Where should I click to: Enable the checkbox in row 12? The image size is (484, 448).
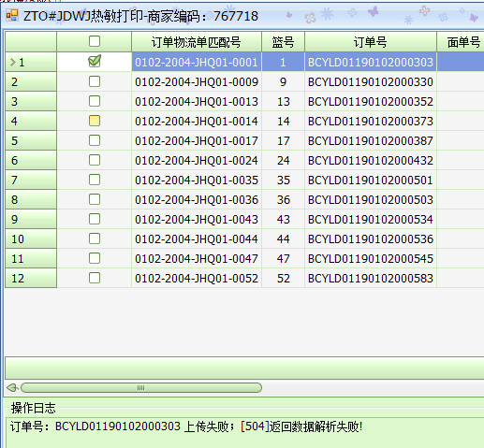click(95, 278)
